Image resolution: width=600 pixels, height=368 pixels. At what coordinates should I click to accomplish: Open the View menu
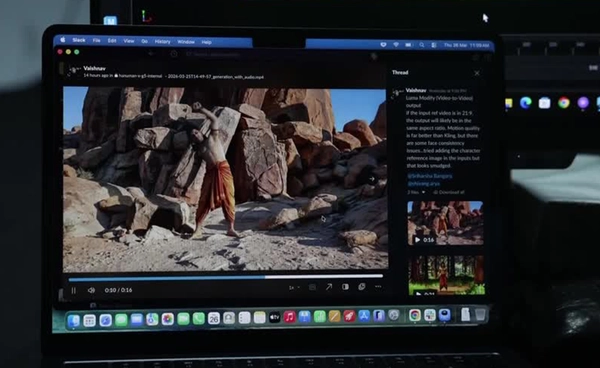[x=129, y=41]
